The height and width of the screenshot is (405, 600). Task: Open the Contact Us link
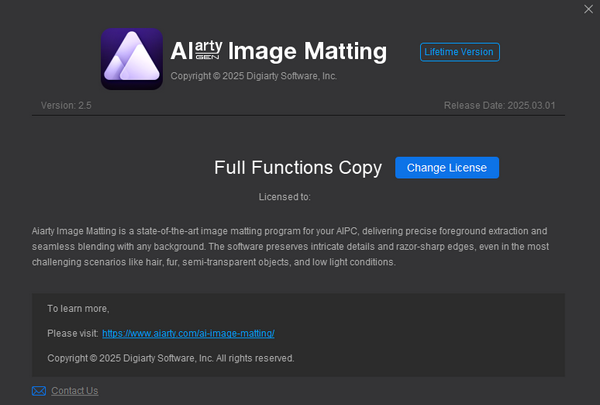(74, 391)
